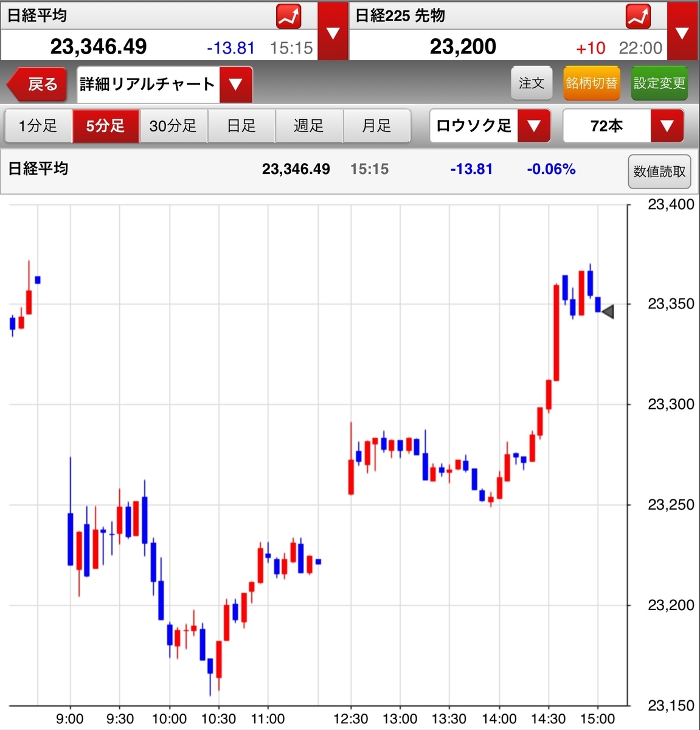Screen dimensions: 700x730
Task: Click the gray current-price marker triangle
Action: point(608,311)
